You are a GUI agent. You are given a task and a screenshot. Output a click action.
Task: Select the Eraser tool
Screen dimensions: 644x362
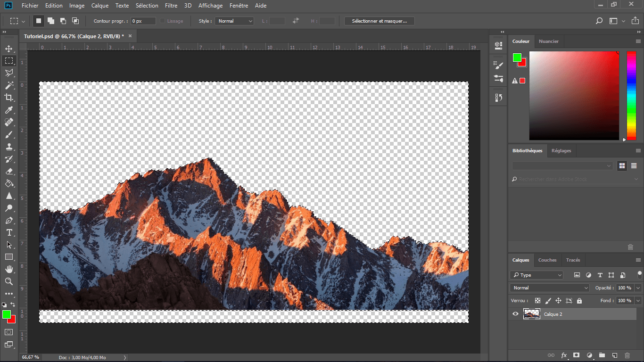9,172
